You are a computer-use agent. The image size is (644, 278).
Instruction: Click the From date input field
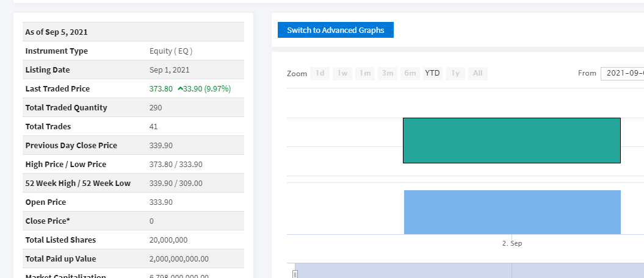click(622, 73)
